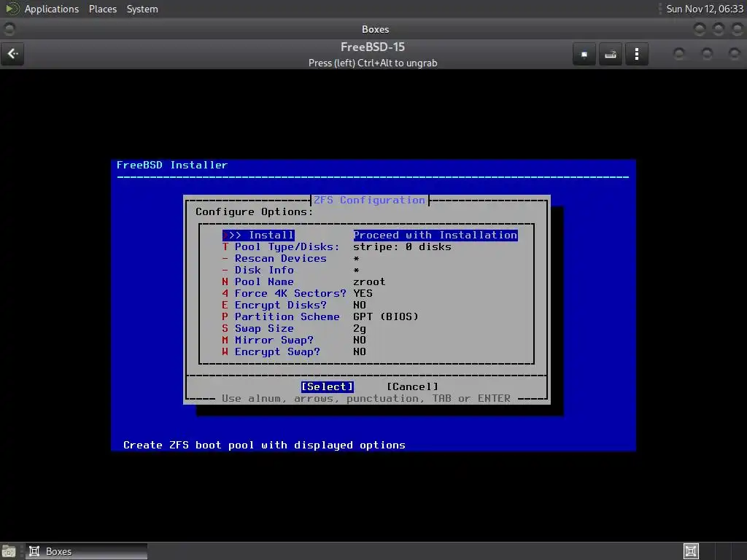Open the Applications menu
The height and width of the screenshot is (560, 747).
pos(52,9)
